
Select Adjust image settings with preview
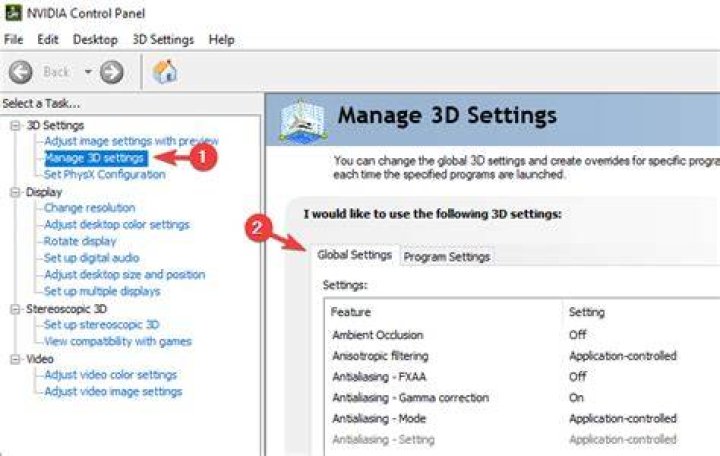click(x=131, y=141)
